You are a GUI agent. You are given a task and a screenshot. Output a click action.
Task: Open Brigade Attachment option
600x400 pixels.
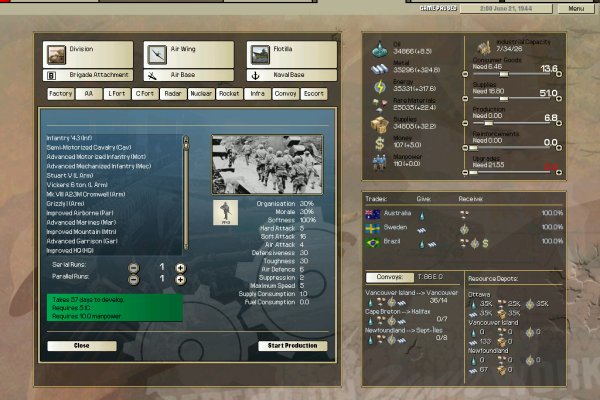[88, 75]
